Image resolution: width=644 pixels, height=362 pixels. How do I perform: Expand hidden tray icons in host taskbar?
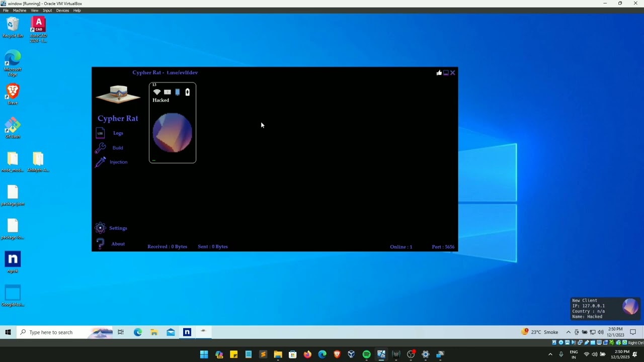[x=550, y=354]
